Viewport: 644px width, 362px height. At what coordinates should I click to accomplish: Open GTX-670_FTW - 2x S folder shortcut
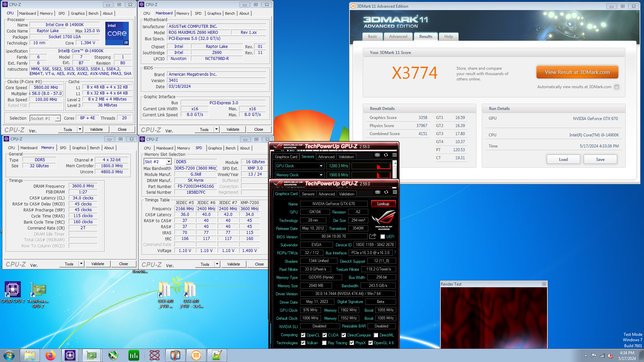(x=191, y=295)
